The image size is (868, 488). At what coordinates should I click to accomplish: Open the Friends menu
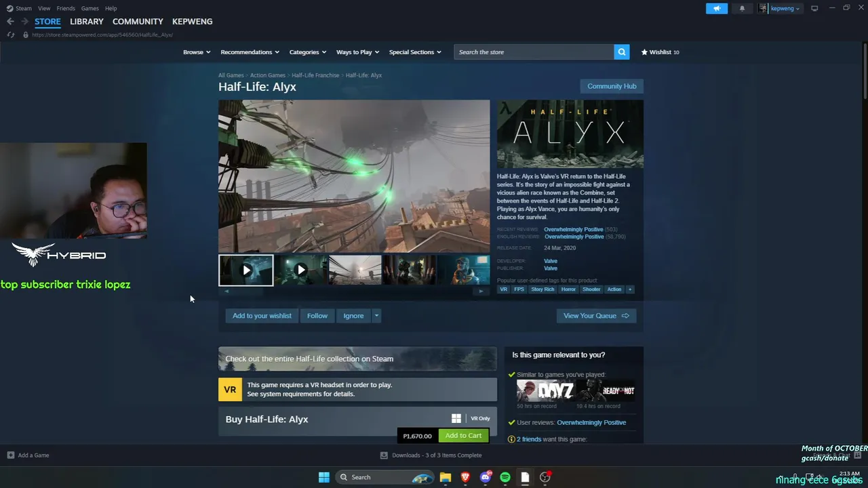pyautogui.click(x=66, y=8)
